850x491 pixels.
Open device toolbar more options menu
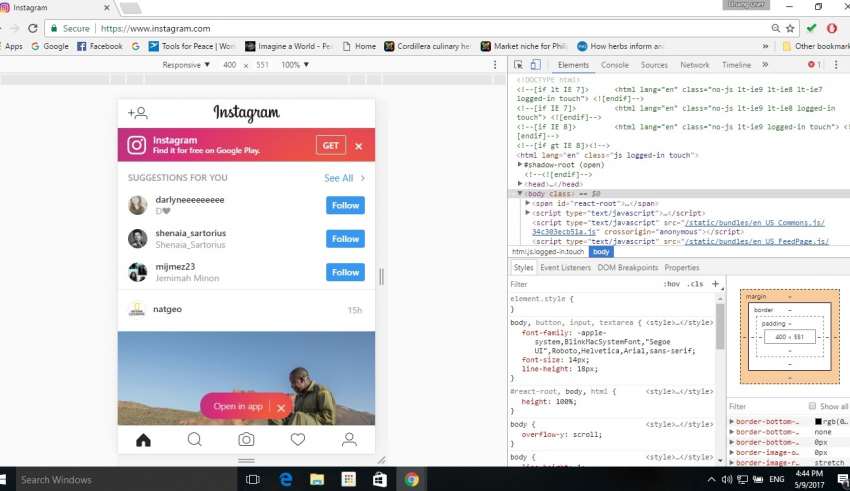pos(495,64)
